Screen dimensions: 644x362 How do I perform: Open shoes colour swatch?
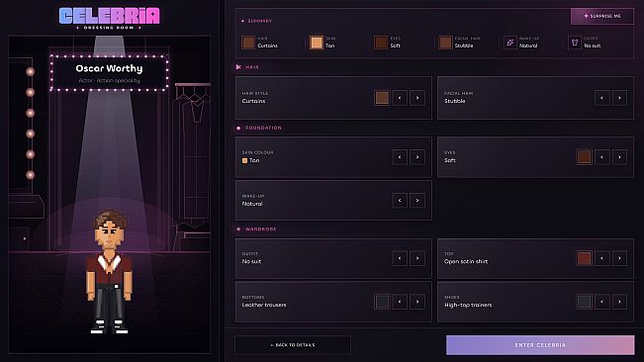pyautogui.click(x=584, y=302)
